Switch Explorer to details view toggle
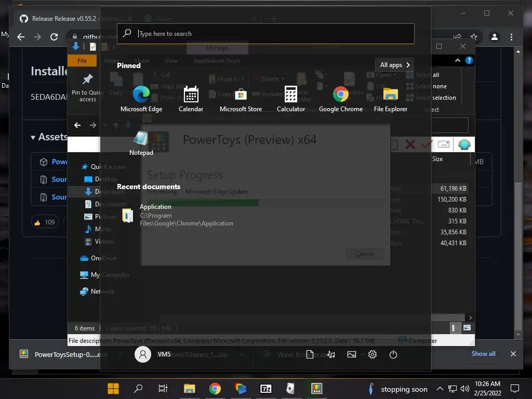Screen dimensions: 532x399 point(454,328)
